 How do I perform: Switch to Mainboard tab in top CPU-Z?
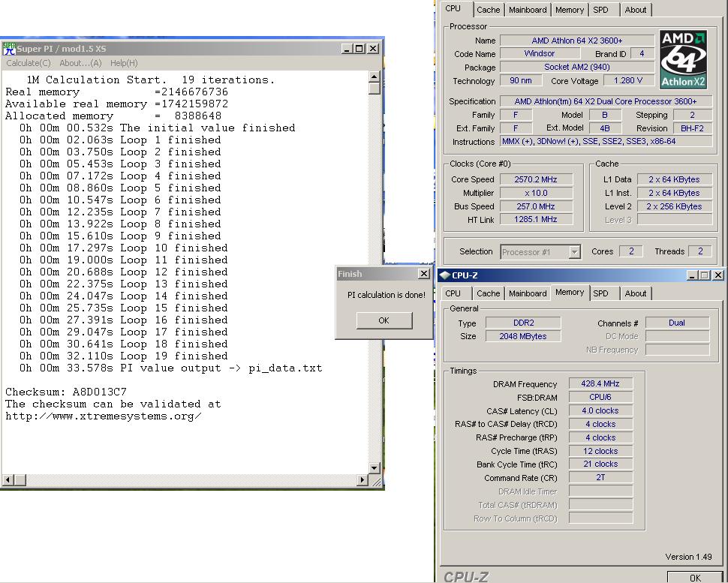tap(528, 10)
